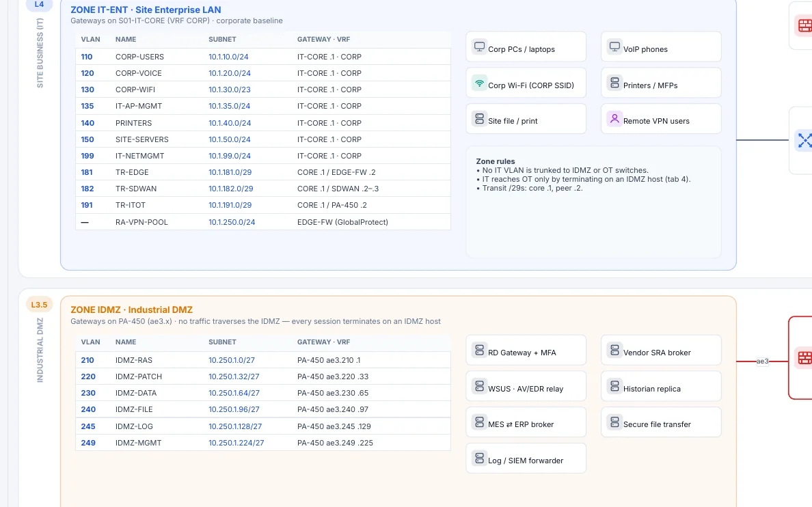Viewport: 812px width, 507px height.
Task: Open subnet link 10.1.30.0/23
Action: pyautogui.click(x=230, y=90)
